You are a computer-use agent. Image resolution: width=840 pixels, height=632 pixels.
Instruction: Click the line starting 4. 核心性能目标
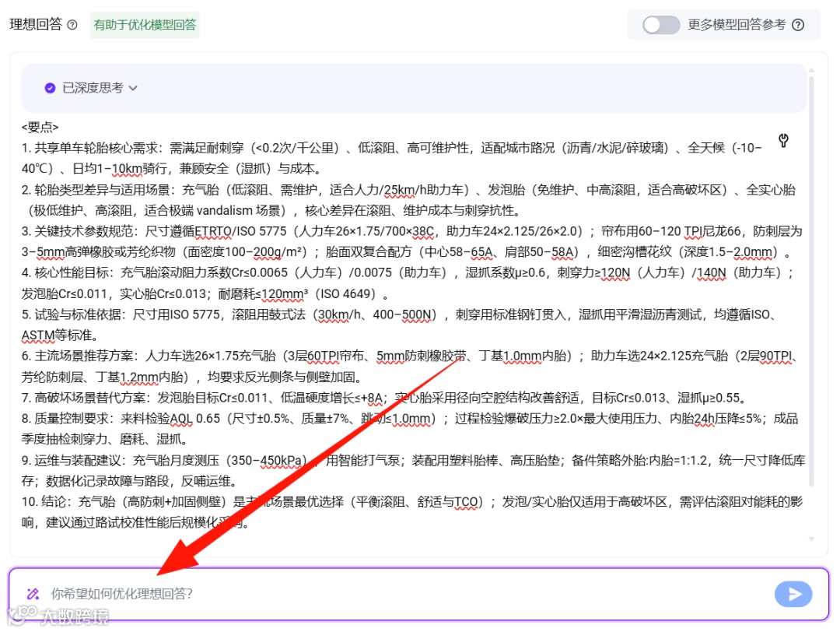pyautogui.click(x=408, y=273)
